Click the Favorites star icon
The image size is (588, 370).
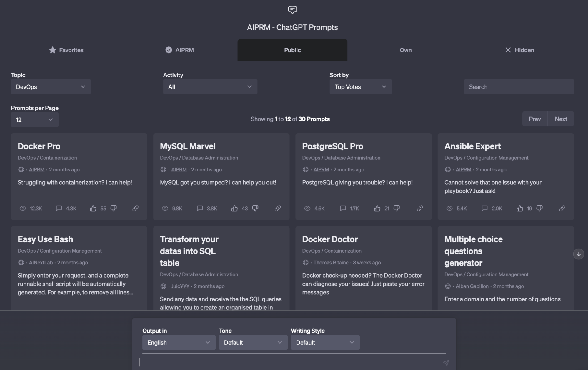tap(52, 49)
